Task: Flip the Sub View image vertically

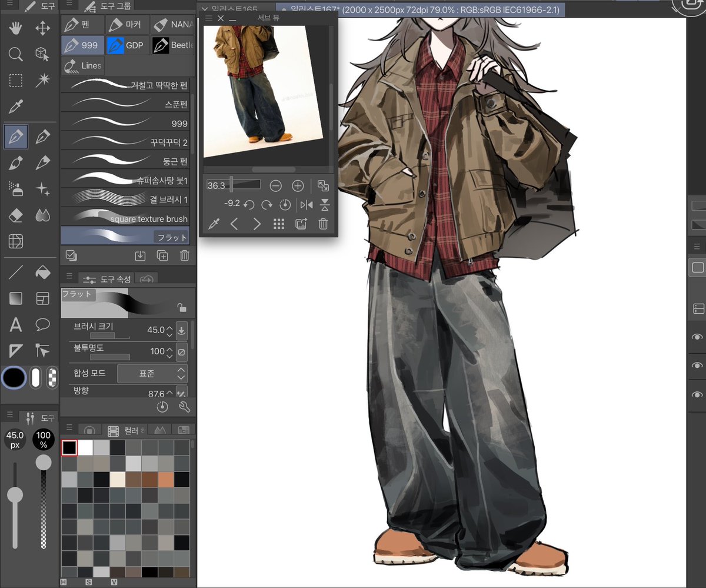Action: tap(325, 204)
